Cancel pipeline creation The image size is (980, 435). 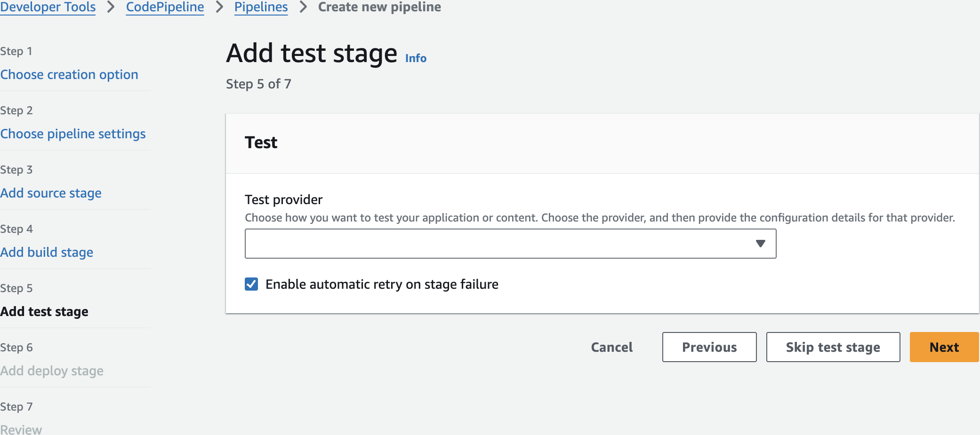(611, 347)
